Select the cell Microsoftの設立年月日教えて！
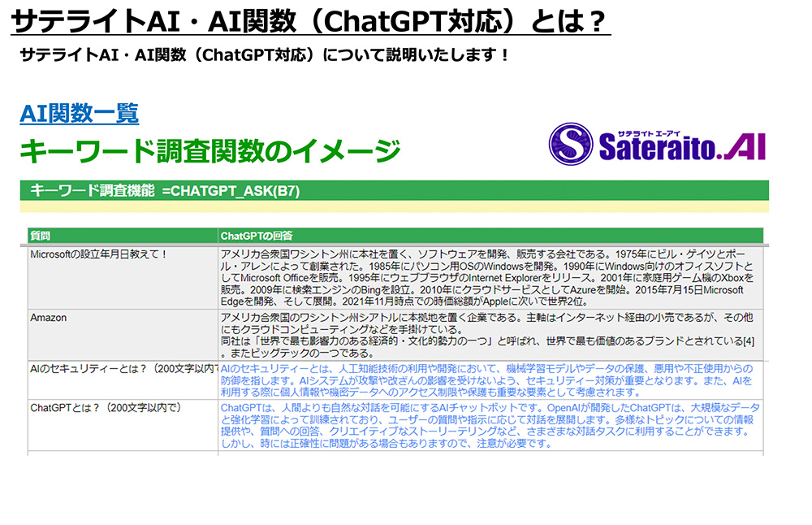This screenshot has width=812, height=525. click(x=123, y=278)
